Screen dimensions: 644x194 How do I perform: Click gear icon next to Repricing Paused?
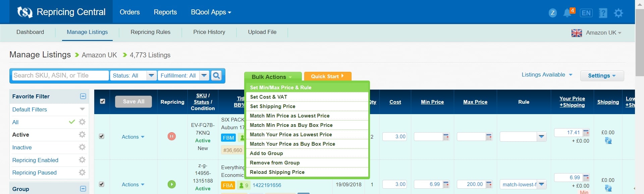[x=82, y=173]
